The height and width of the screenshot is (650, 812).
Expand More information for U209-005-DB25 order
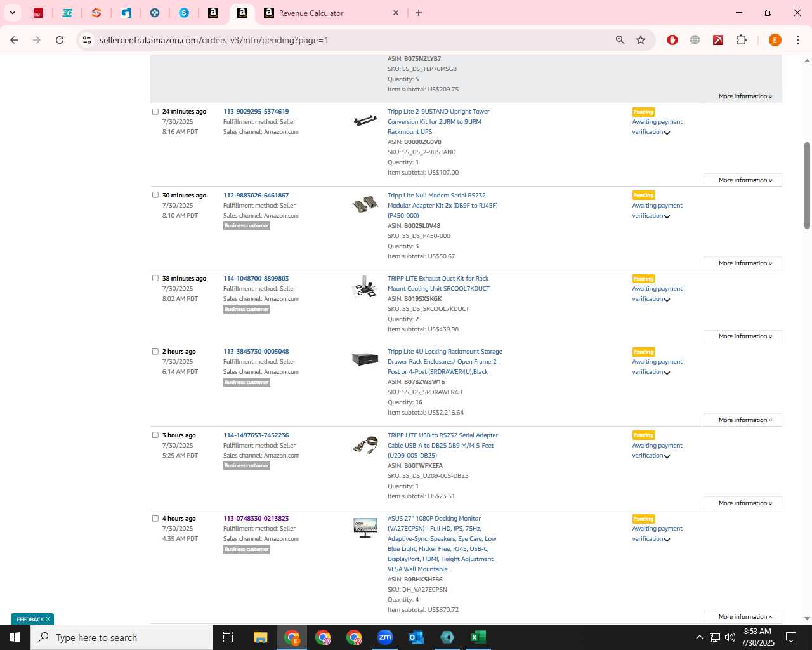[743, 503]
